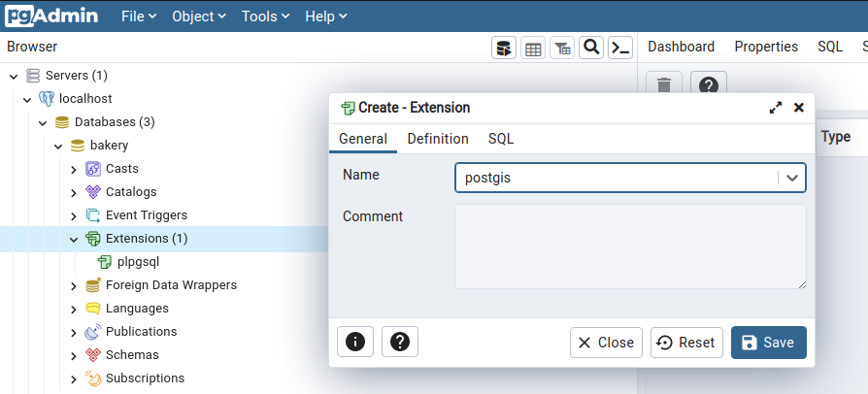This screenshot has width=868, height=394.
Task: Click the View Data grid icon
Action: [532, 48]
